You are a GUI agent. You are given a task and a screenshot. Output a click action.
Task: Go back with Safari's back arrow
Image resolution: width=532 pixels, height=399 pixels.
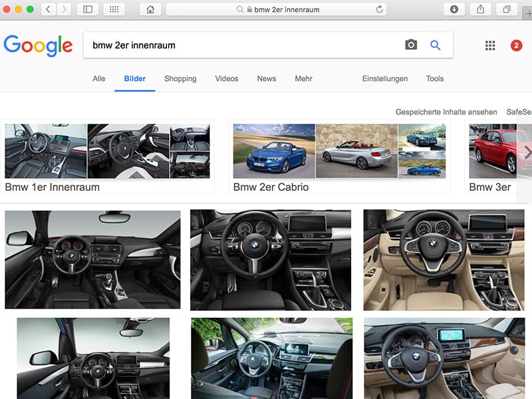(48, 9)
